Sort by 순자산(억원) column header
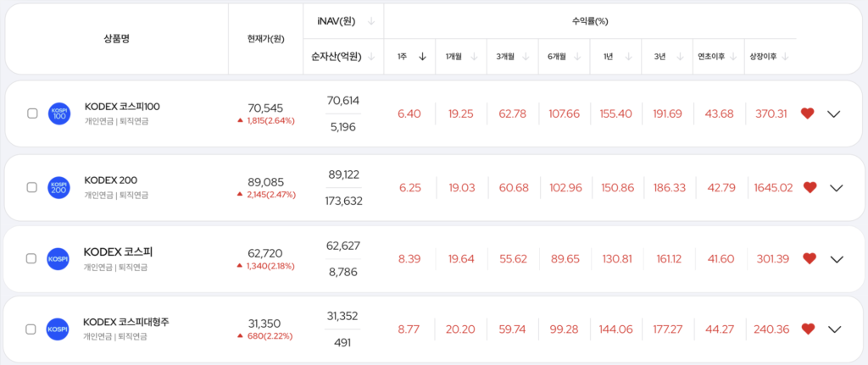868x365 pixels. 343,57
